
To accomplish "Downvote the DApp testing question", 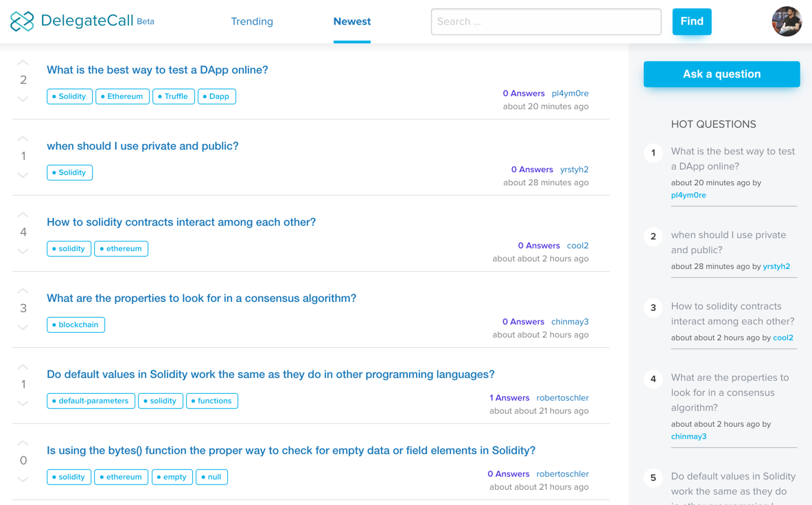I will point(23,99).
